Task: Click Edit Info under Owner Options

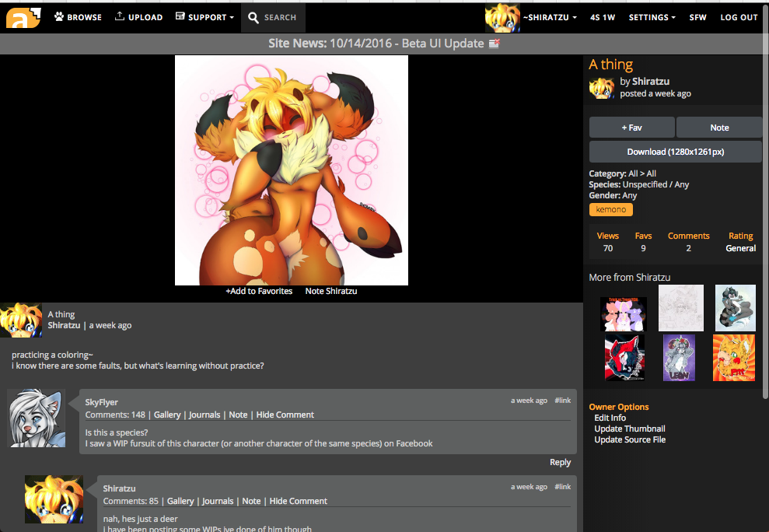Action: click(x=610, y=418)
